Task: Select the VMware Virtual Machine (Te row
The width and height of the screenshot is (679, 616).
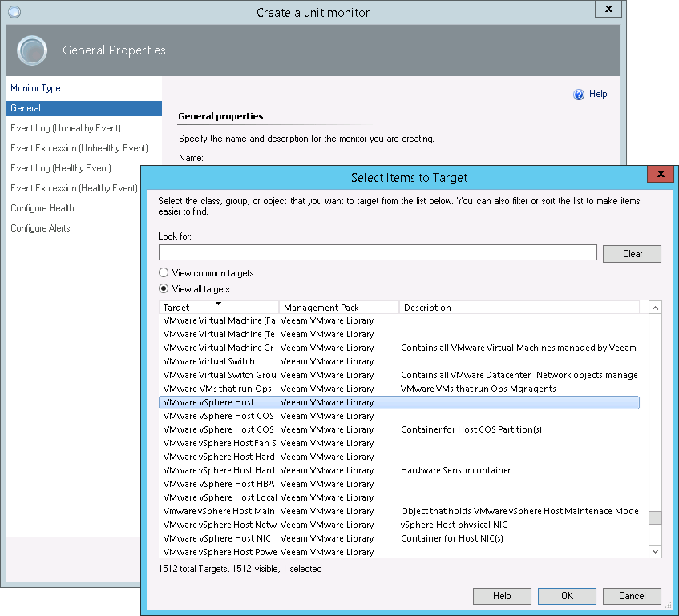Action: (x=399, y=334)
